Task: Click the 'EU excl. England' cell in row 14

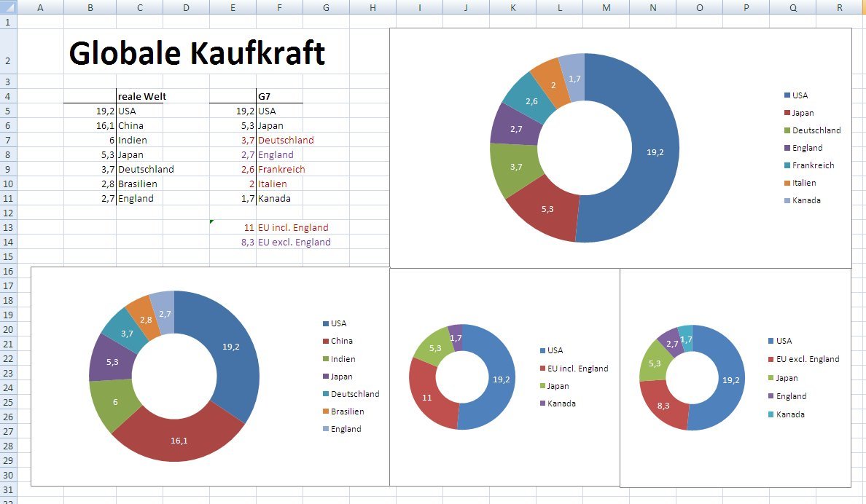Action: coord(294,242)
